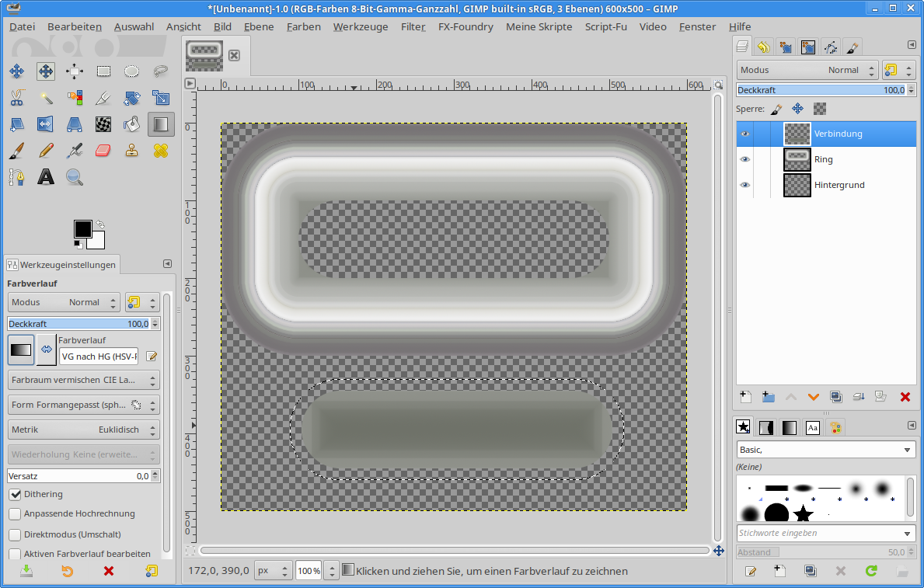Image resolution: width=924 pixels, height=588 pixels.
Task: Enable Anpassende Hochrechnung option
Action: 15,514
